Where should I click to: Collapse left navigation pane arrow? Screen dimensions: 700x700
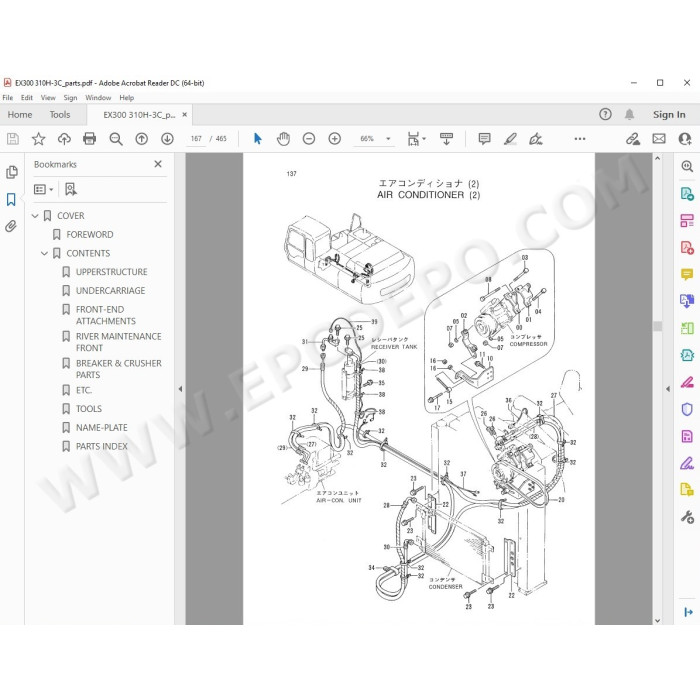tap(180, 389)
